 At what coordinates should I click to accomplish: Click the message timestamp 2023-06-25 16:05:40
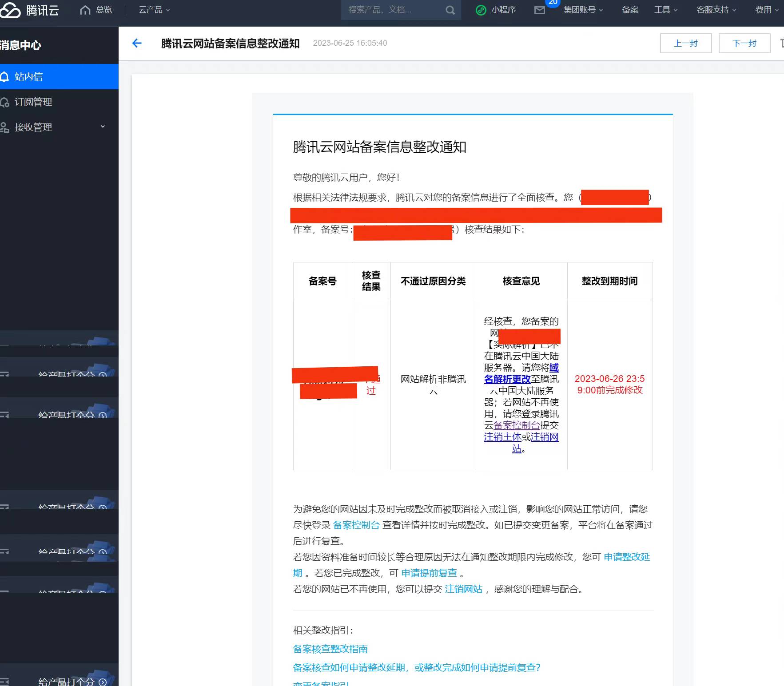pyautogui.click(x=350, y=43)
